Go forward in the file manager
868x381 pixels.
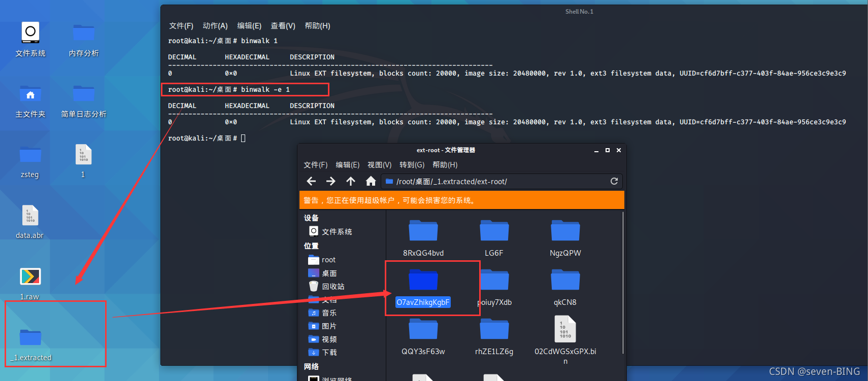coord(331,181)
